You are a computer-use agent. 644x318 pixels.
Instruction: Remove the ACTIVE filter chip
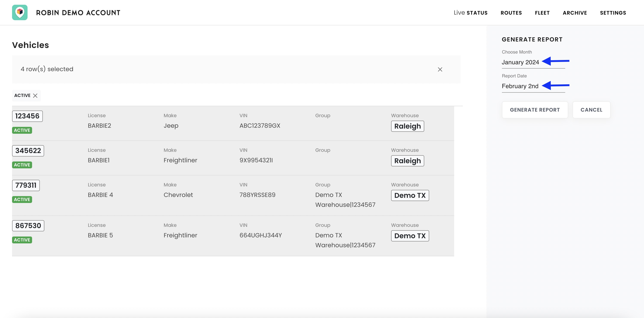(35, 96)
